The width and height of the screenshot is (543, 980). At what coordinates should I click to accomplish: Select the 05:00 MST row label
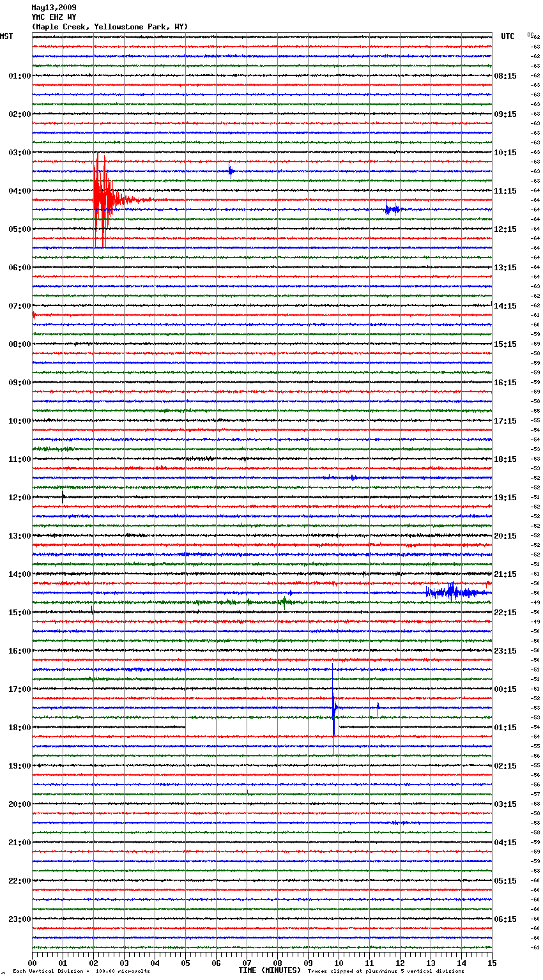tap(20, 229)
